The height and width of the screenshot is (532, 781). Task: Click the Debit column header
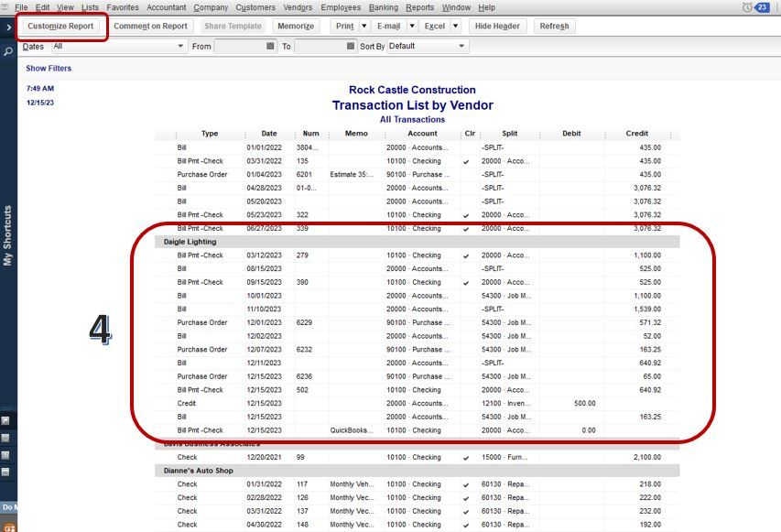coord(571,134)
